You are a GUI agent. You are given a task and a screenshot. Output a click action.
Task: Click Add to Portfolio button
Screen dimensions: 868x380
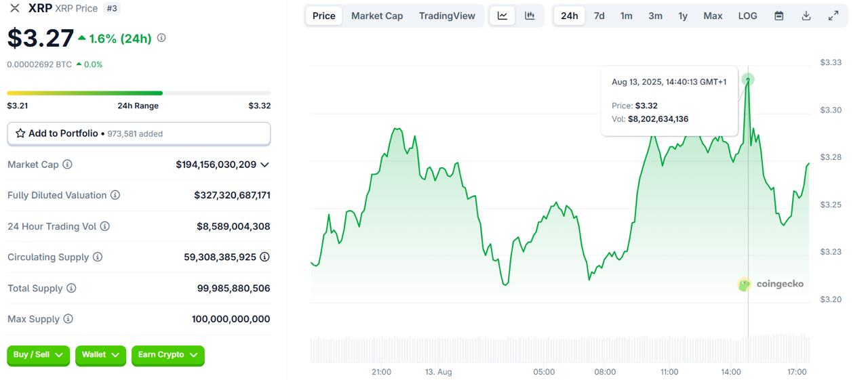(x=138, y=133)
